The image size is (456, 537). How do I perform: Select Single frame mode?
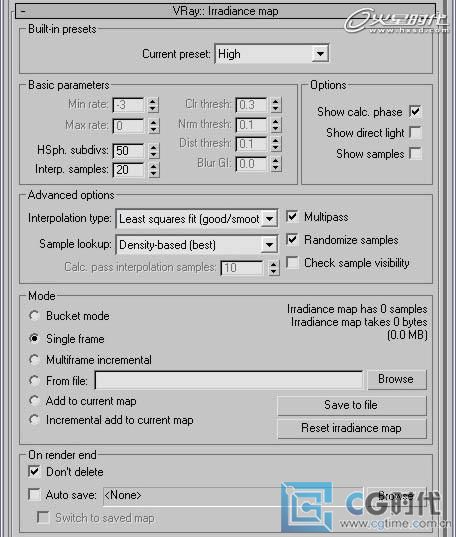coord(34,338)
